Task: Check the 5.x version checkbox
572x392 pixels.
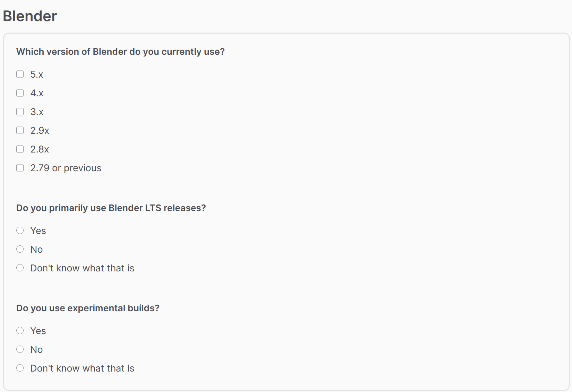Action: point(20,74)
